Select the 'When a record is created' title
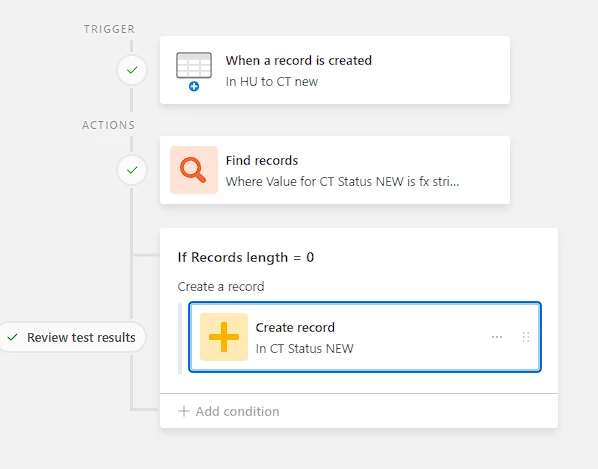Viewport: 598px width, 469px height. click(x=299, y=61)
